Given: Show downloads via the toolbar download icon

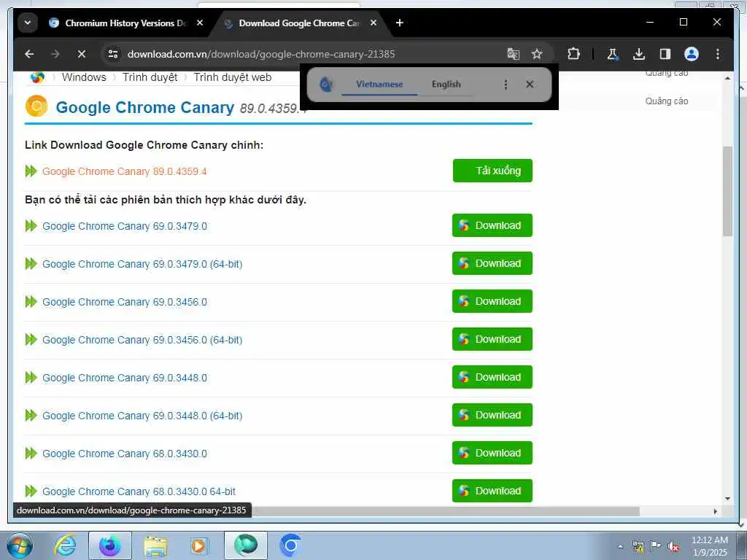Looking at the screenshot, I should [x=639, y=54].
